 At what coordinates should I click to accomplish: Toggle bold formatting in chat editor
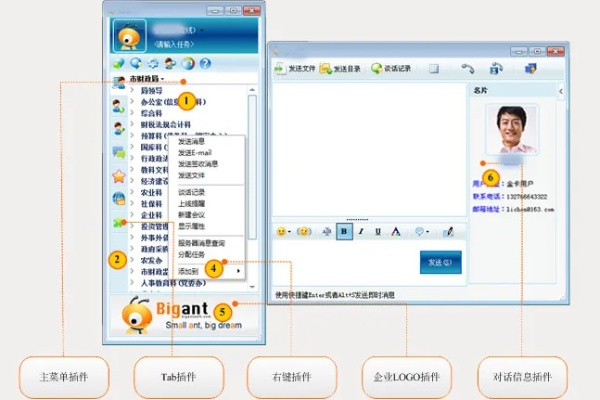344,232
